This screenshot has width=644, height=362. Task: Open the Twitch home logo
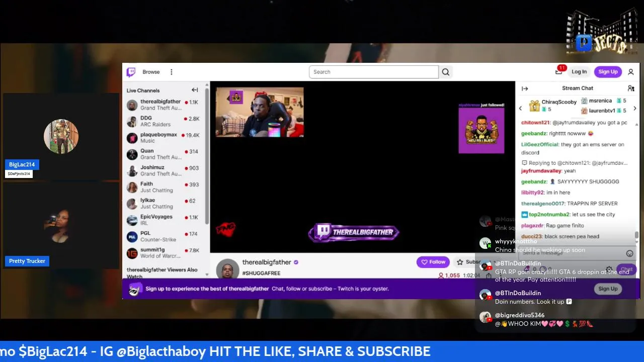131,72
